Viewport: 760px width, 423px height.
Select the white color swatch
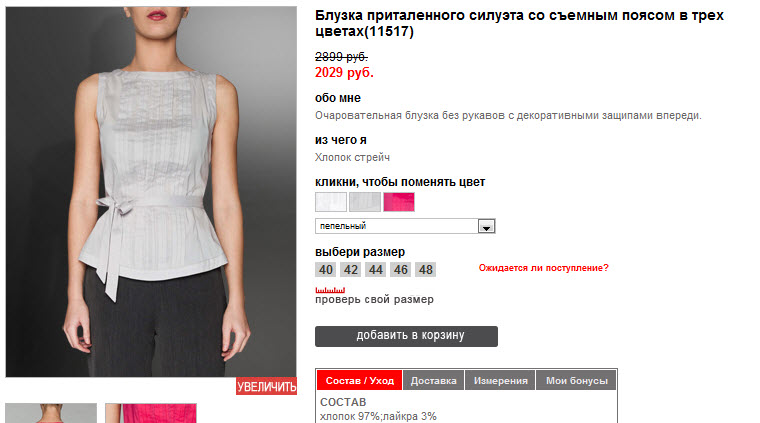tap(331, 202)
